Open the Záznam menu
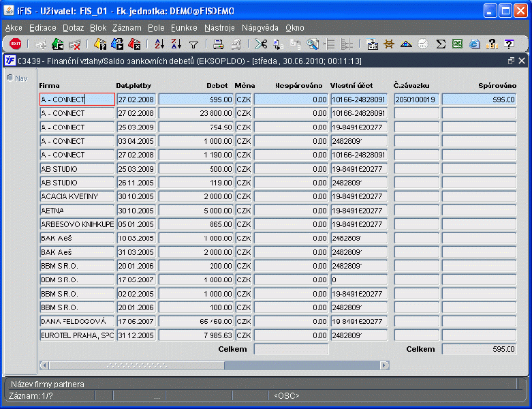This screenshot has width=532, height=409. click(127, 28)
